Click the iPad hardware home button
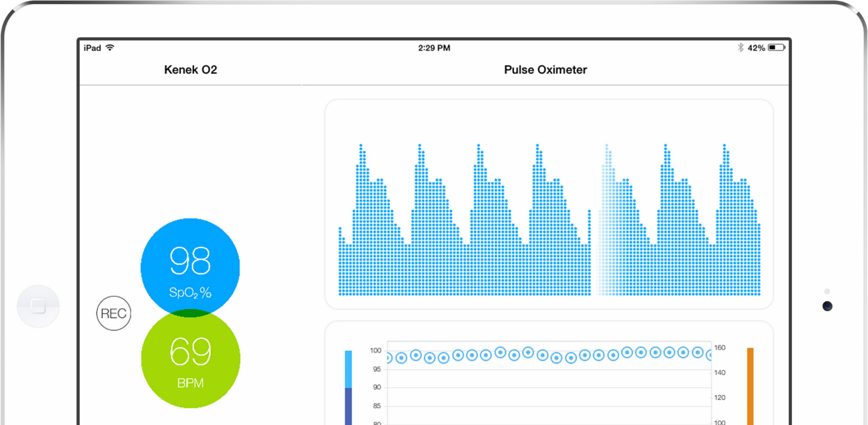The image size is (868, 425). pos(38,306)
